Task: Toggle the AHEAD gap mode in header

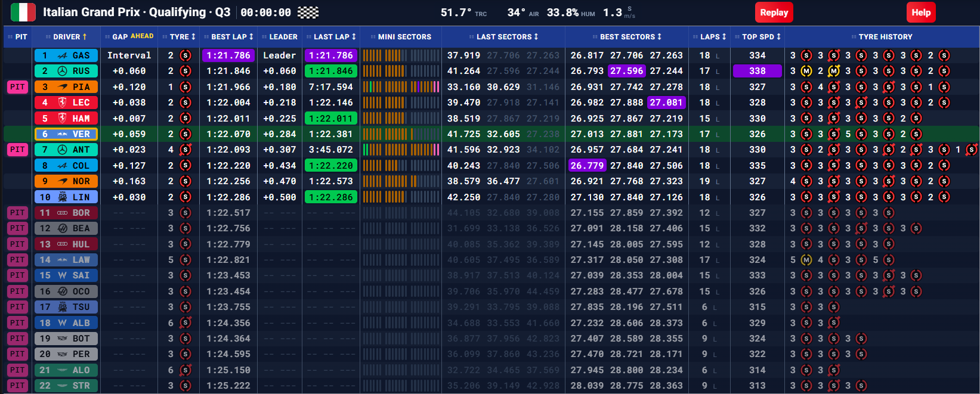Action: pyautogui.click(x=142, y=36)
